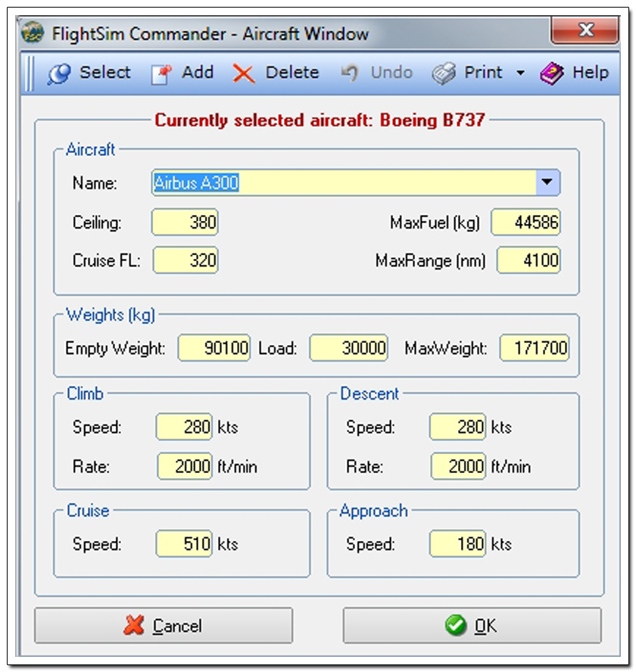The width and height of the screenshot is (636, 672).
Task: Click the 'Currently selected aircraft: Boeing B737' text
Action: coord(320,120)
